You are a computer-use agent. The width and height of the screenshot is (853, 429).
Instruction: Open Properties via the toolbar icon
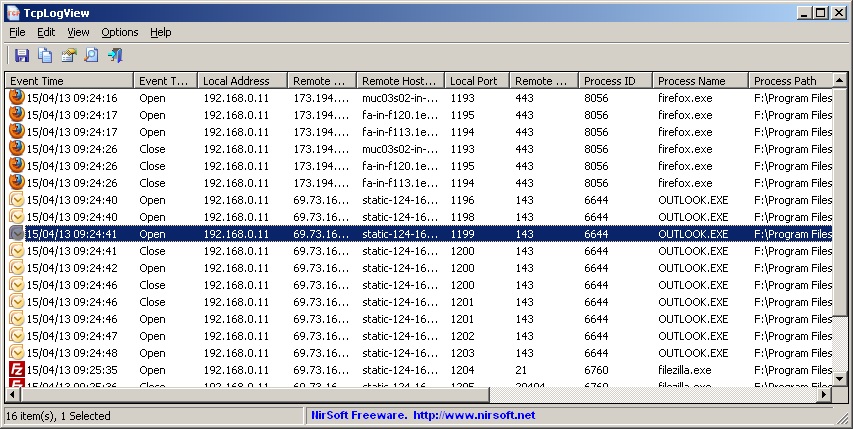pyautogui.click(x=68, y=56)
